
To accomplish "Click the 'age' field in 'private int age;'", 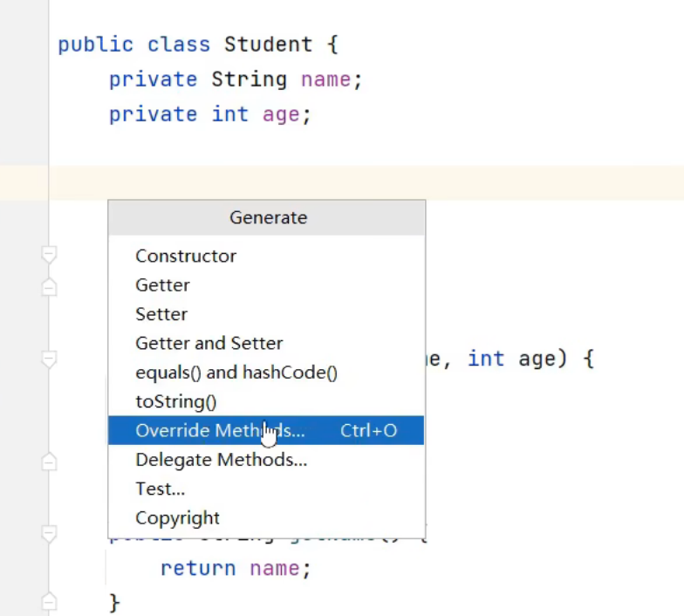I will [281, 115].
